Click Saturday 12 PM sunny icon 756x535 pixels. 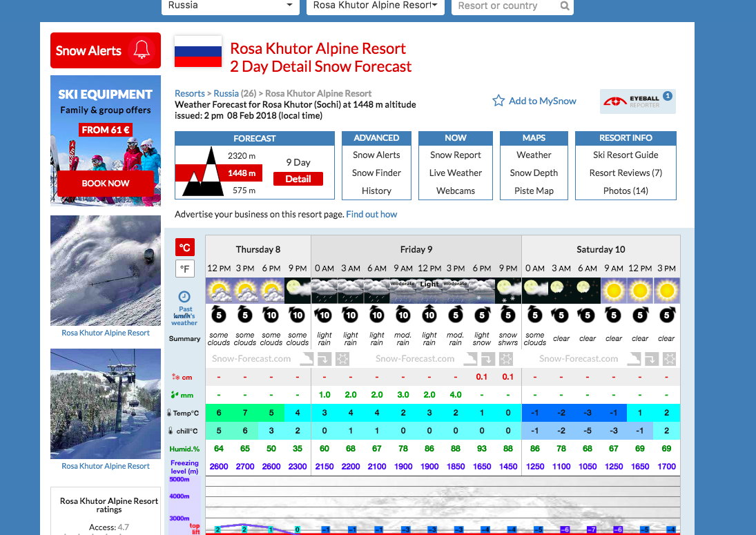[x=640, y=291]
